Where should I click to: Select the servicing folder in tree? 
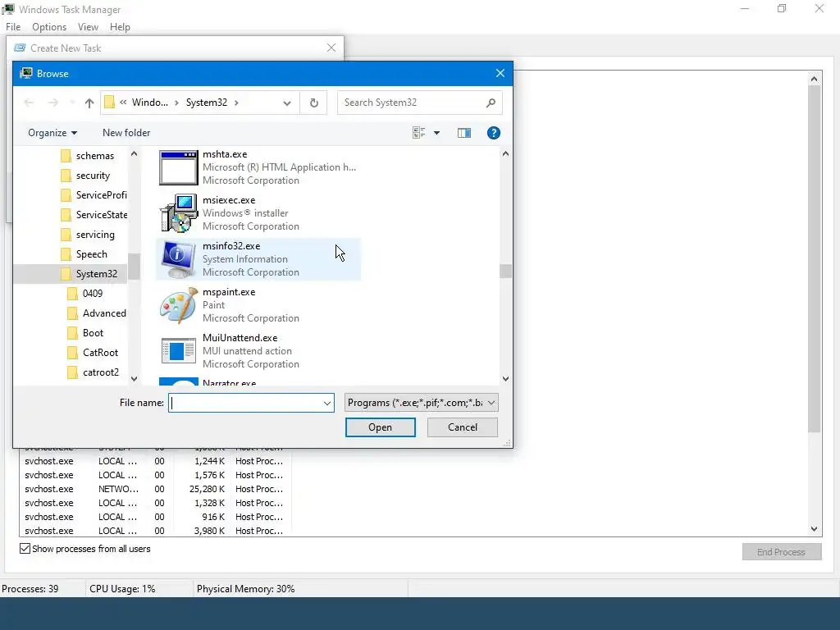pyautogui.click(x=88, y=235)
